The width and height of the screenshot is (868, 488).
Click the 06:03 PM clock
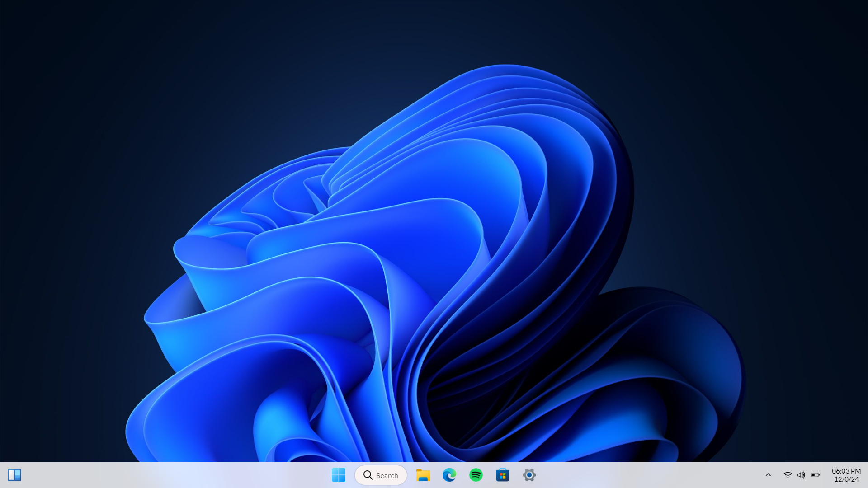846,471
